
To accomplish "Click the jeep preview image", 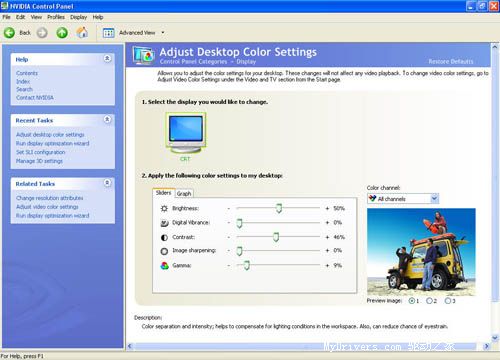I will point(421,252).
